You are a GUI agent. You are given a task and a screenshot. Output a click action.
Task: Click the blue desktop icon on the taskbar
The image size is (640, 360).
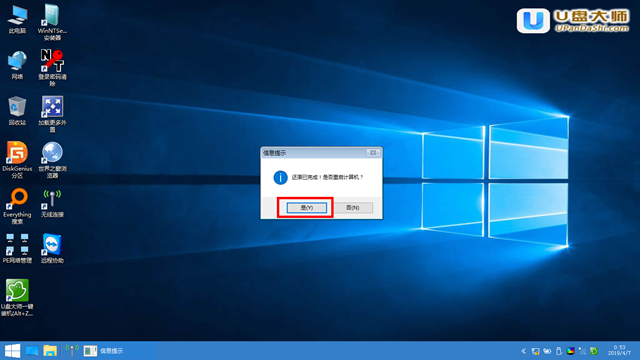click(x=32, y=351)
